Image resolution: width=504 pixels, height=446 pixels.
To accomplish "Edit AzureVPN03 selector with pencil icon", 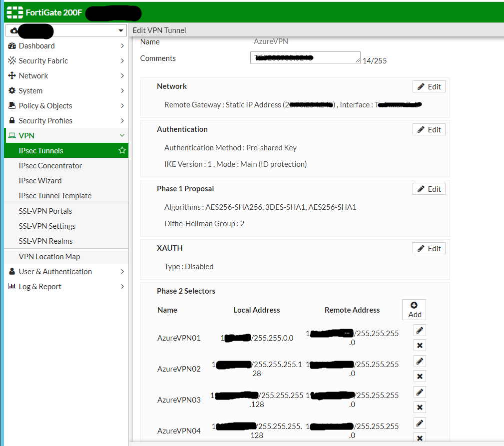I will (x=420, y=392).
